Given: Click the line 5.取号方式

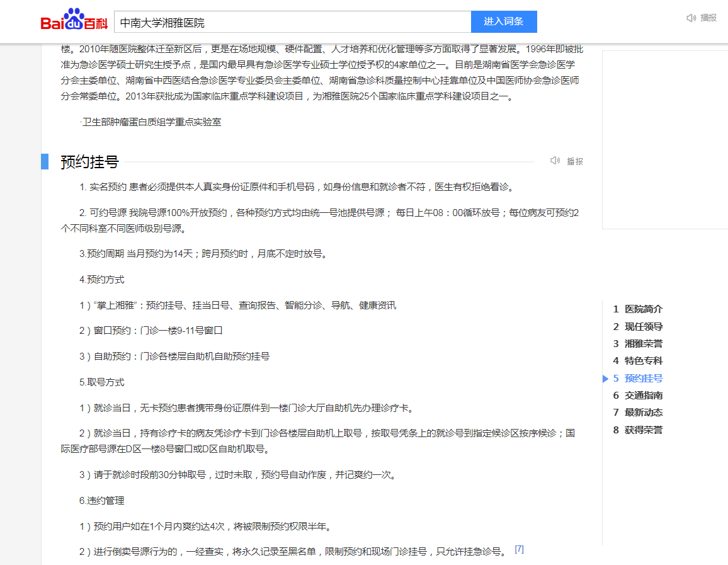Looking at the screenshot, I should [101, 382].
